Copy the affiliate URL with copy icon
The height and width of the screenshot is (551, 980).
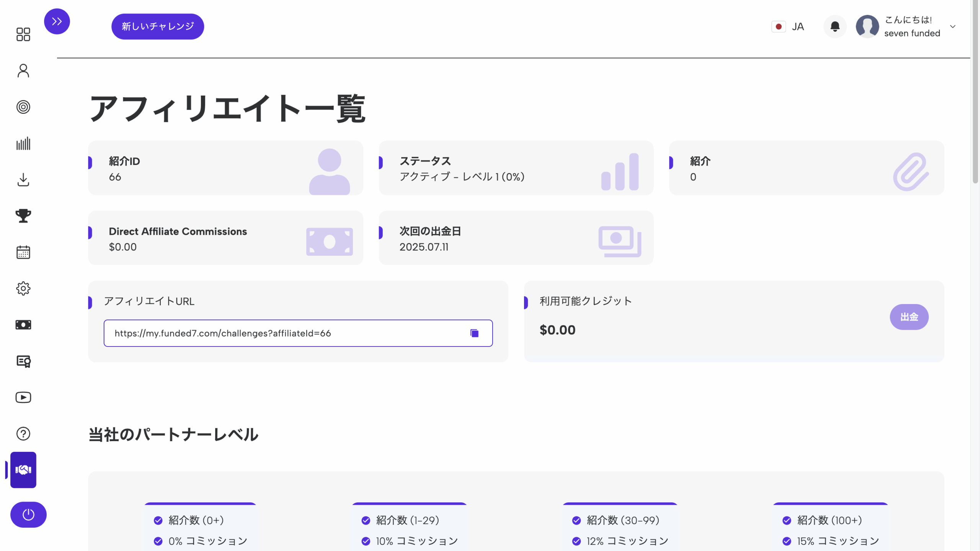click(474, 333)
